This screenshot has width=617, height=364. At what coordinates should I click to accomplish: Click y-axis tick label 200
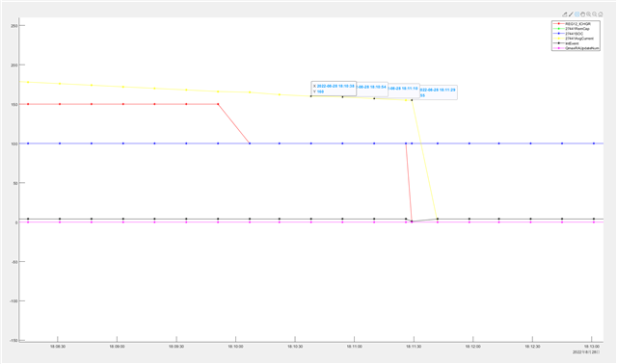14,65
